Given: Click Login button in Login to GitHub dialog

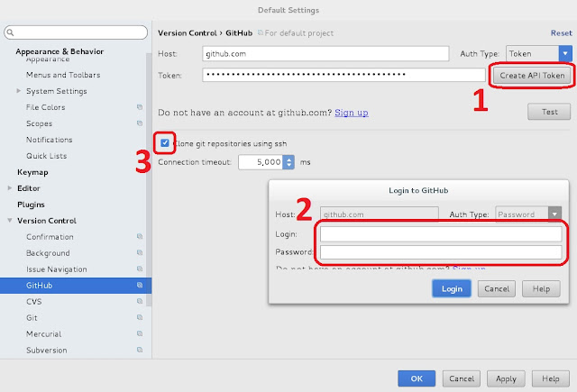Looking at the screenshot, I should 452,288.
